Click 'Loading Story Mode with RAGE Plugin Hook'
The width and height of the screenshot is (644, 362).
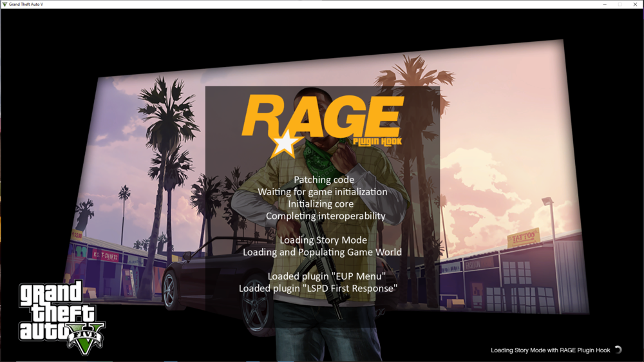click(x=551, y=350)
